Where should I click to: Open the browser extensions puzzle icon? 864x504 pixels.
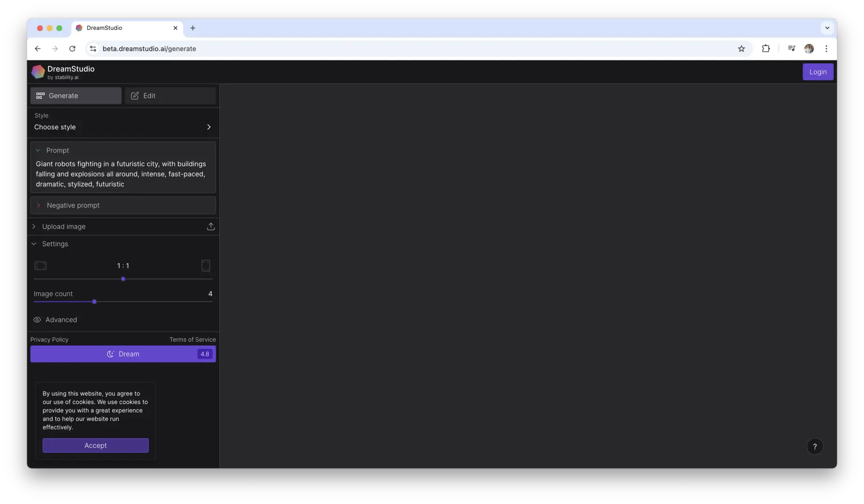(765, 49)
